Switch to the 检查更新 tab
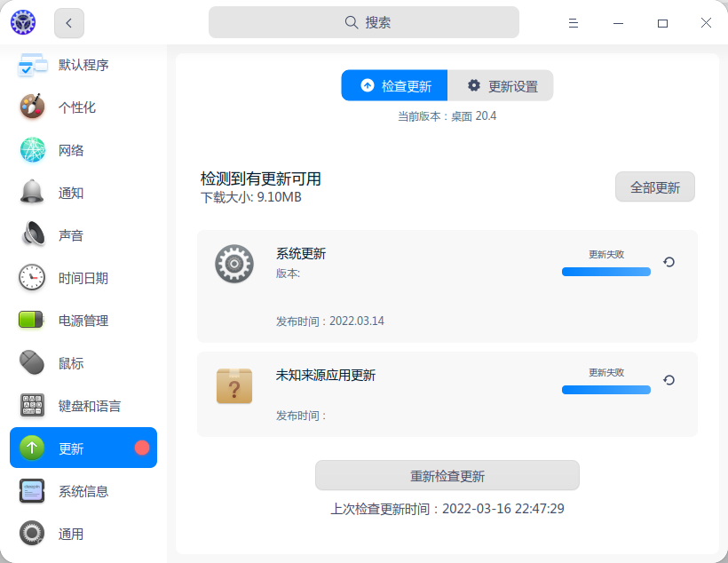This screenshot has width=728, height=563. pyautogui.click(x=395, y=85)
